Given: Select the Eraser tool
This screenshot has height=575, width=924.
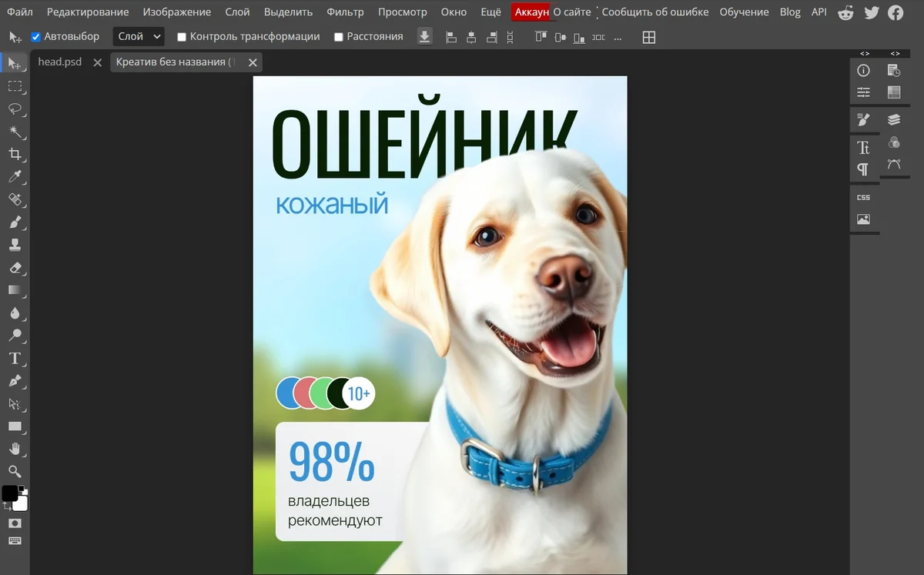Looking at the screenshot, I should point(15,268).
